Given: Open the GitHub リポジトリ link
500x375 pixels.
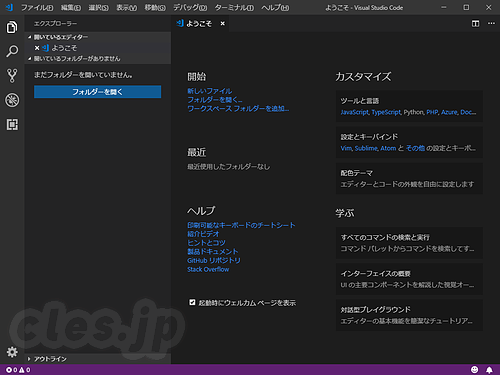Looking at the screenshot, I should 214,260.
